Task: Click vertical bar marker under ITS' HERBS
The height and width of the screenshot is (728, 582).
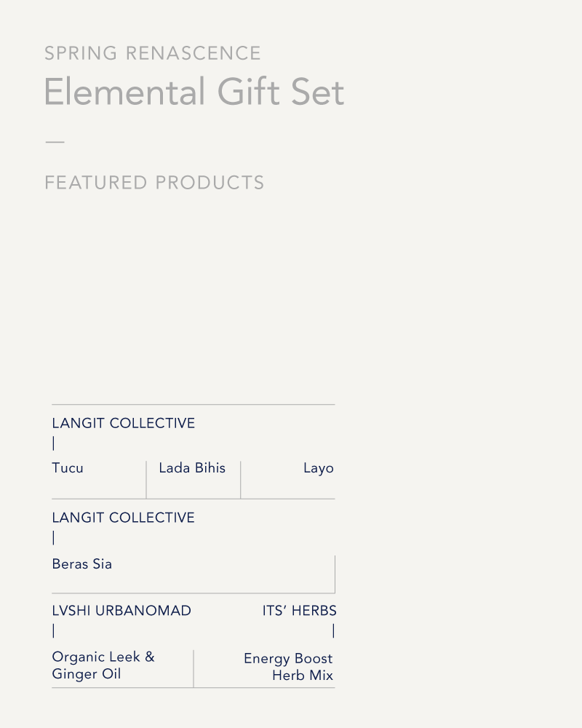Action: [x=333, y=630]
